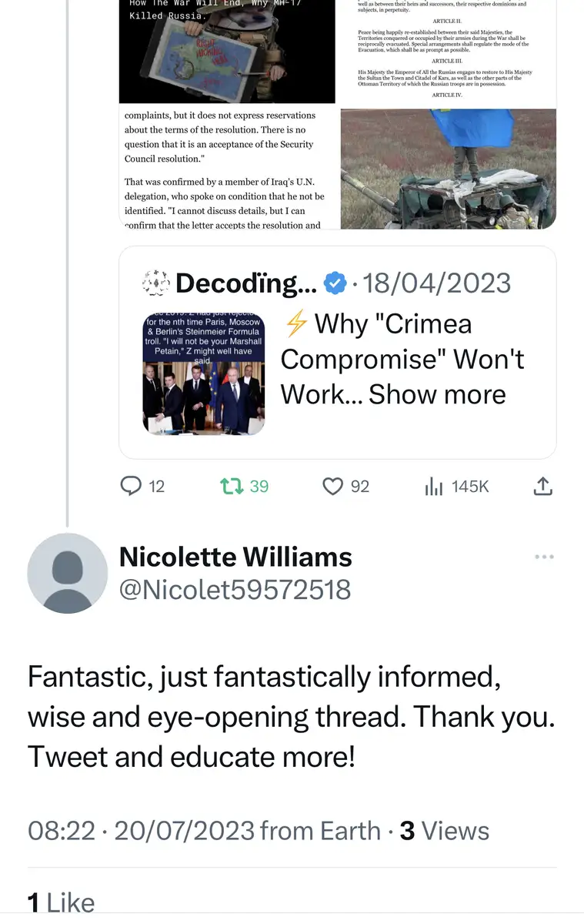Click the 1 Like count
The width and height of the screenshot is (584, 924).
(62, 902)
